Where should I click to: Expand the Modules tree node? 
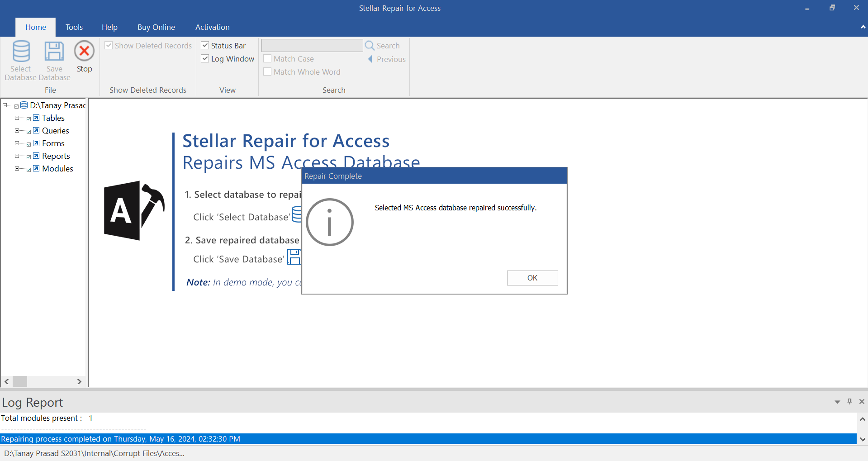point(17,168)
